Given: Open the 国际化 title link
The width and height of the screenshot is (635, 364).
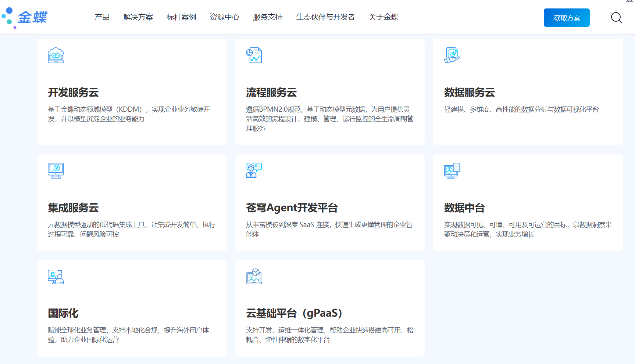Looking at the screenshot, I should click(x=63, y=313).
